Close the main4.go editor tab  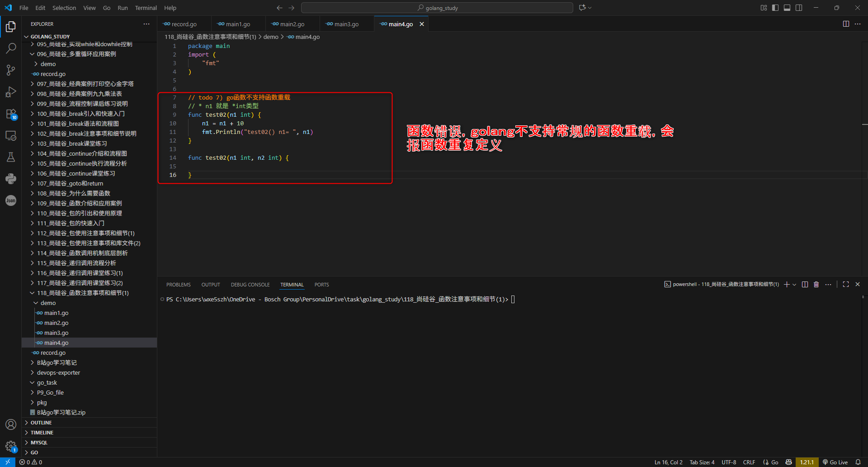pyautogui.click(x=422, y=24)
